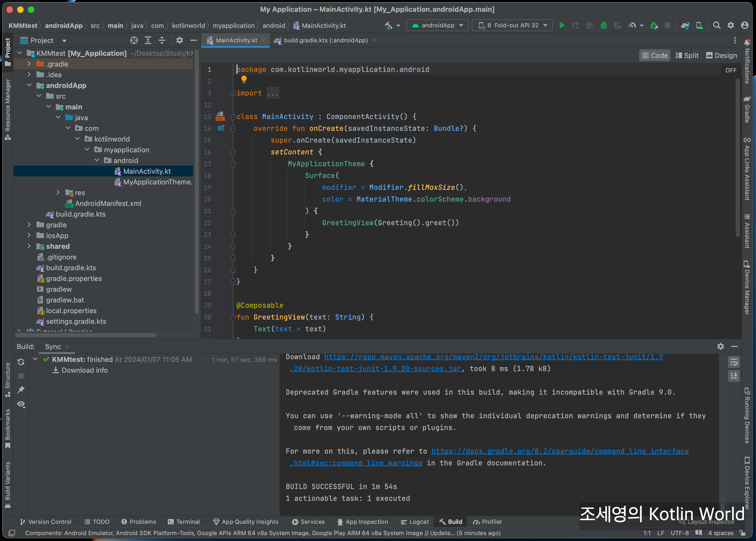Click Sync Project with Gradle Files icon
This screenshot has width=756, height=541.
pyautogui.click(x=685, y=25)
